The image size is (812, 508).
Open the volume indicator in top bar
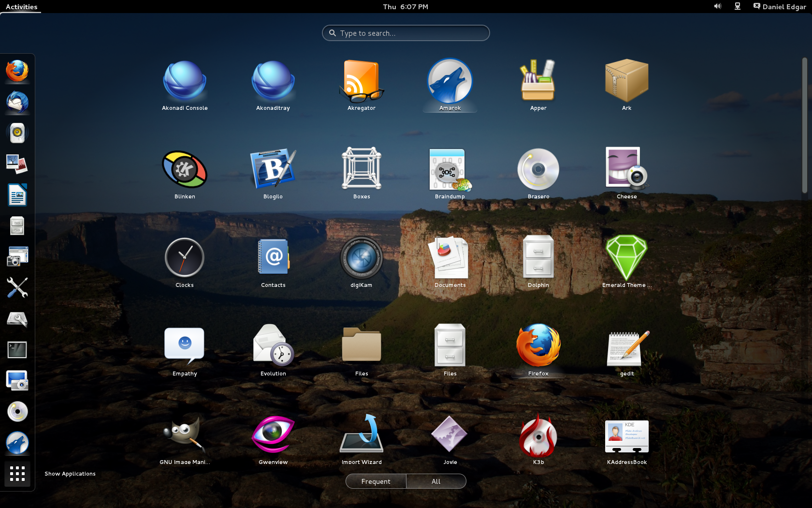click(718, 6)
